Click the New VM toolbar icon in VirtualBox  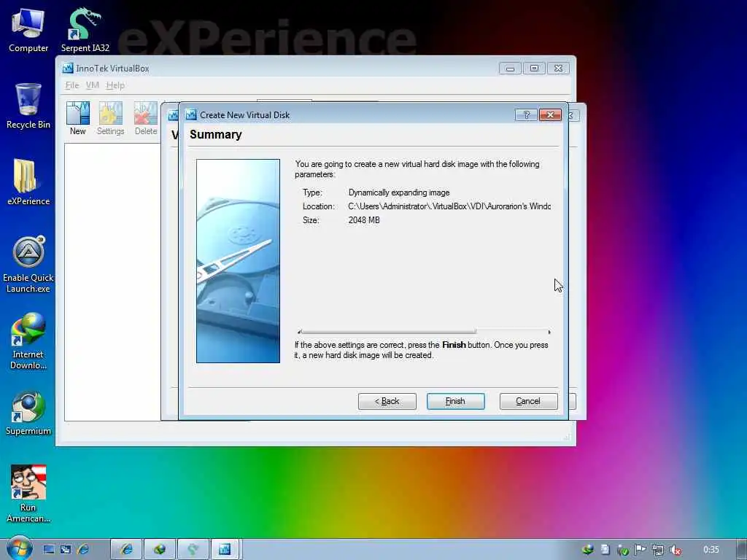77,119
